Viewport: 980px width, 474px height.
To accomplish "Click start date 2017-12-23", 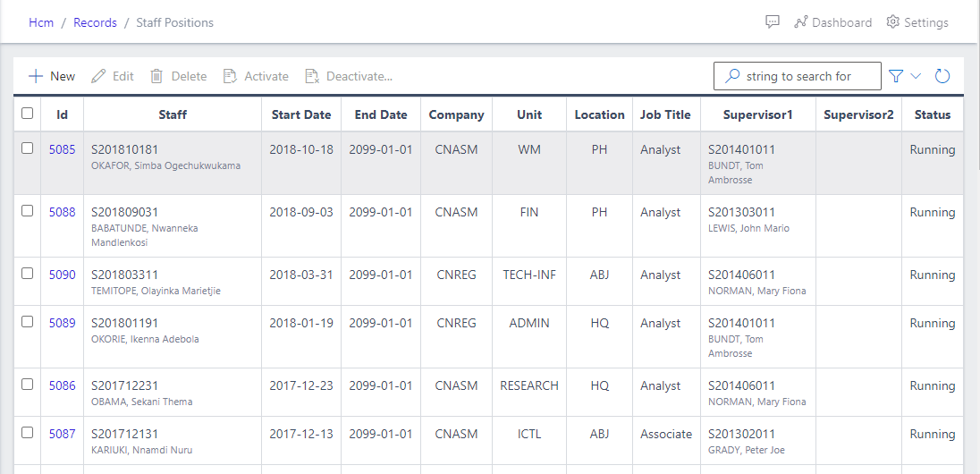I will tap(301, 385).
